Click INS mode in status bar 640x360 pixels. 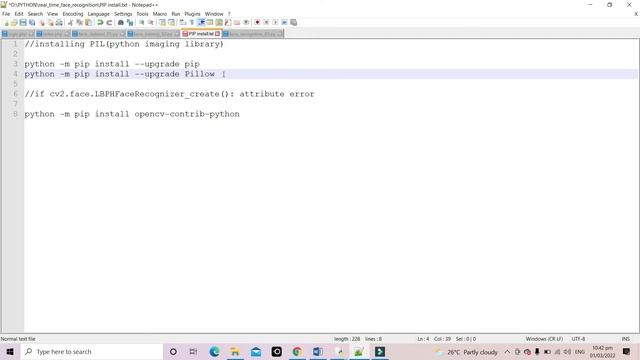click(x=625, y=339)
